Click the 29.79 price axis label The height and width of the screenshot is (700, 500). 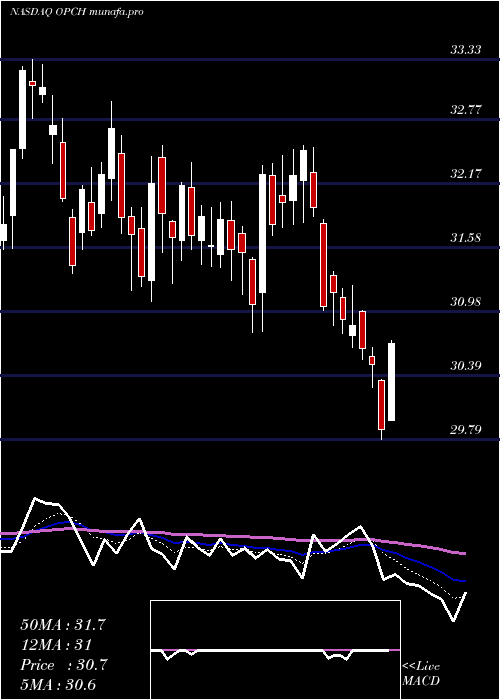(465, 430)
